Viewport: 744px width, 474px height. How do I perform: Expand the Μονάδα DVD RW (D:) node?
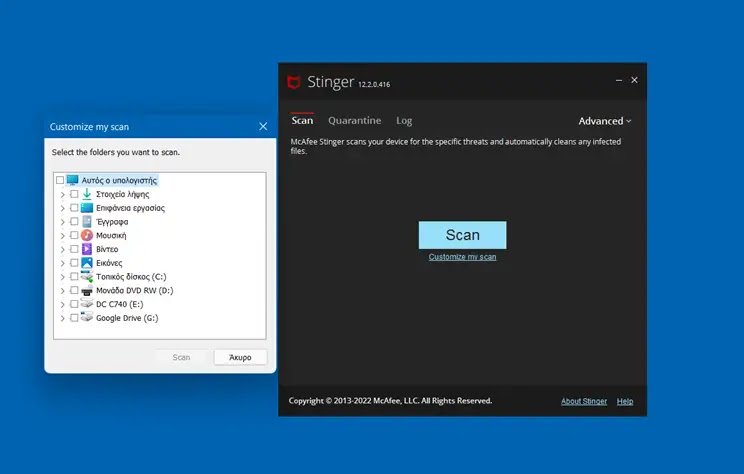click(x=62, y=291)
